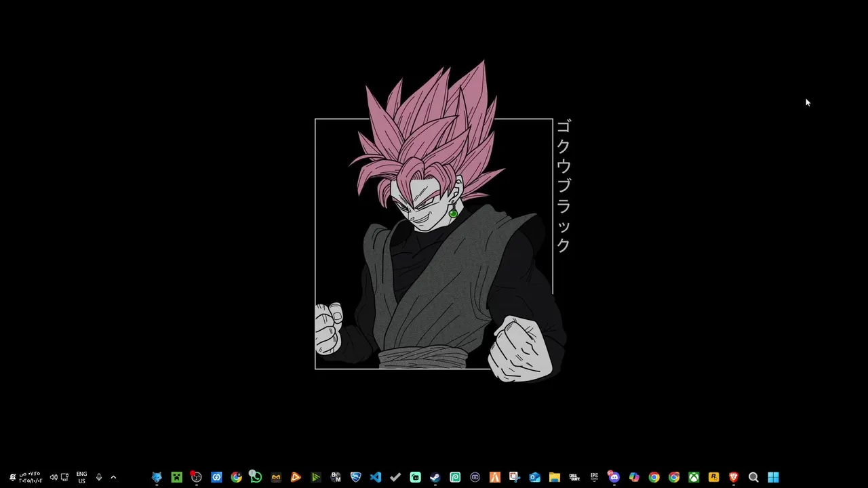
Task: Open Outlook mail app
Action: 534,477
